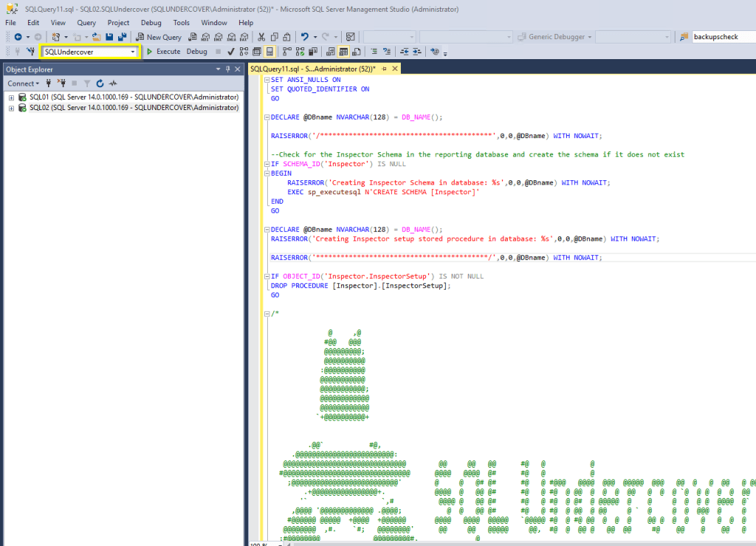Open the SQLUndercover database dropdown
This screenshot has height=546, width=756.
click(x=131, y=52)
